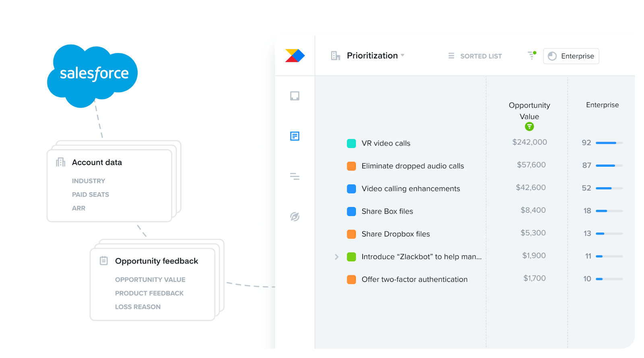Click ARR field in Account data
The image size is (644, 358).
point(78,208)
